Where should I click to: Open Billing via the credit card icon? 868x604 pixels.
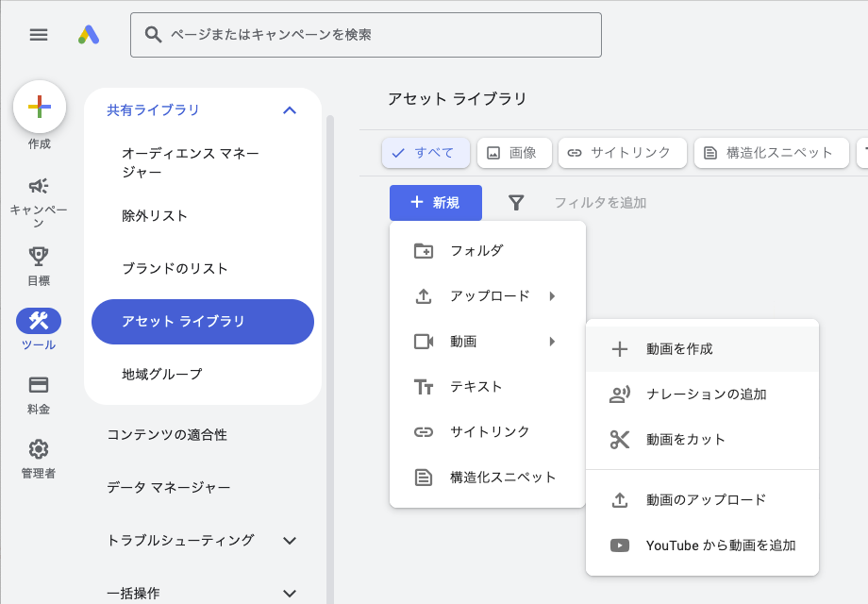pos(39,385)
